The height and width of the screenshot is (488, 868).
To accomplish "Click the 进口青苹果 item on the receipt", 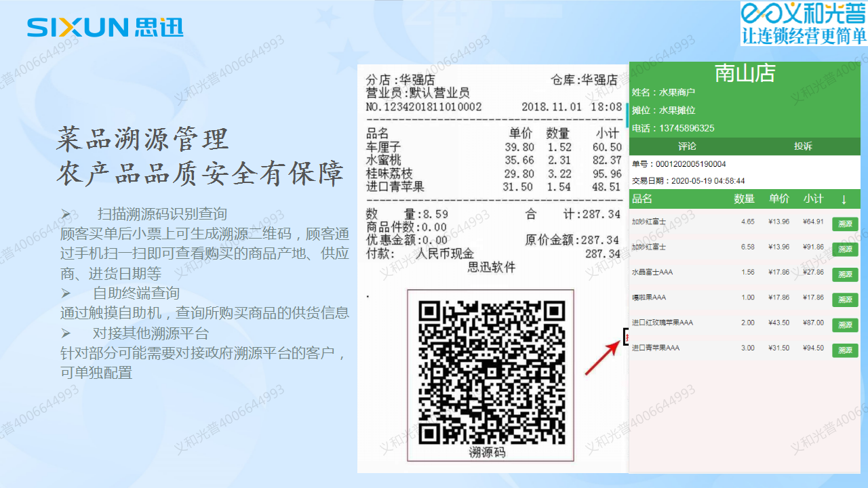I will (395, 186).
